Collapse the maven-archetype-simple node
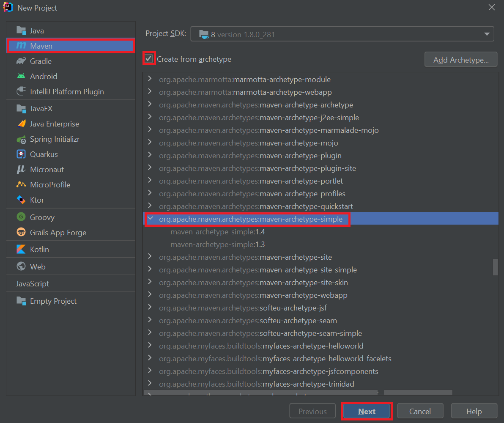Viewport: 504px width, 423px height. click(x=150, y=219)
